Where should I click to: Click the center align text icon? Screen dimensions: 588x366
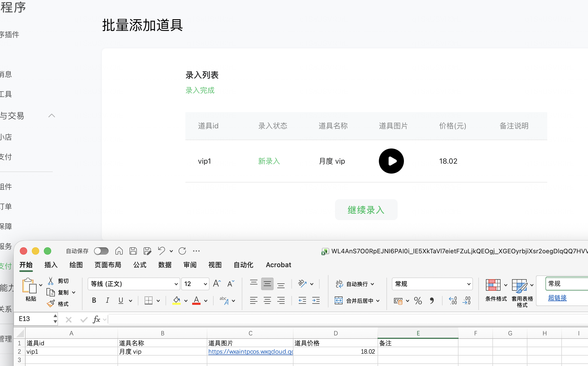point(267,300)
